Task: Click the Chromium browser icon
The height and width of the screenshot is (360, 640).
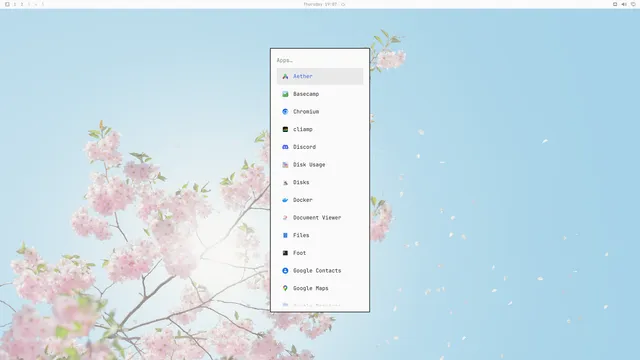Action: [x=285, y=111]
